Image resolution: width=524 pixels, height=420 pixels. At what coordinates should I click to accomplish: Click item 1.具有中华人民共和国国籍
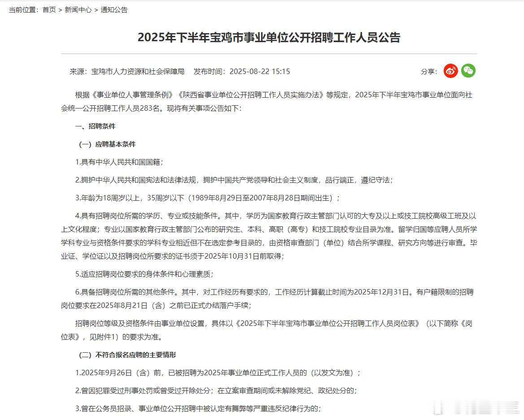click(119, 162)
